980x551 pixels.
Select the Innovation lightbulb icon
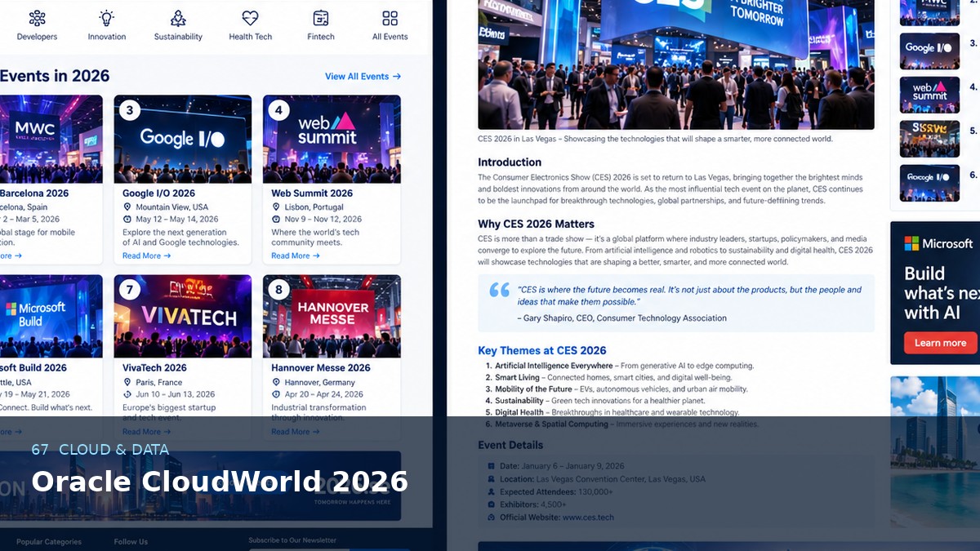point(107,18)
